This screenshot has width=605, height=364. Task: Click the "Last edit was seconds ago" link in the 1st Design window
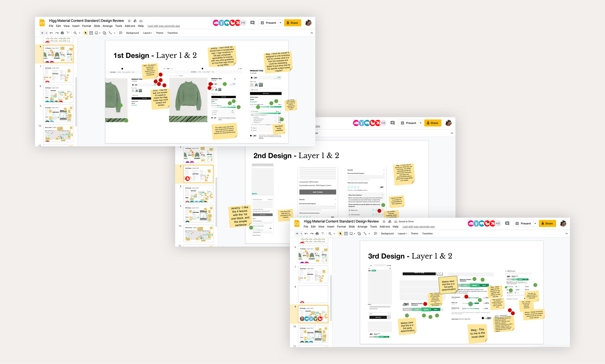tap(164, 26)
